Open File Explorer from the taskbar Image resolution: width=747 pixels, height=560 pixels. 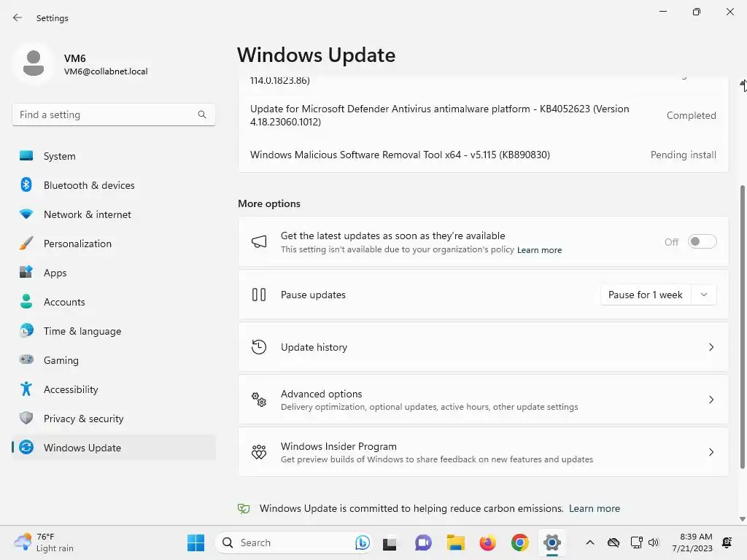(x=455, y=542)
